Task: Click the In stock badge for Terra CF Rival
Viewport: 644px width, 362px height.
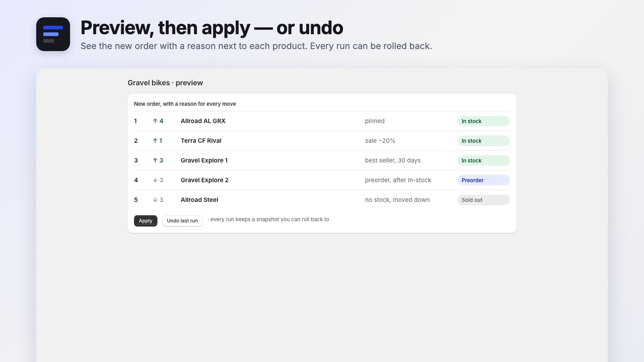Action: click(484, 141)
